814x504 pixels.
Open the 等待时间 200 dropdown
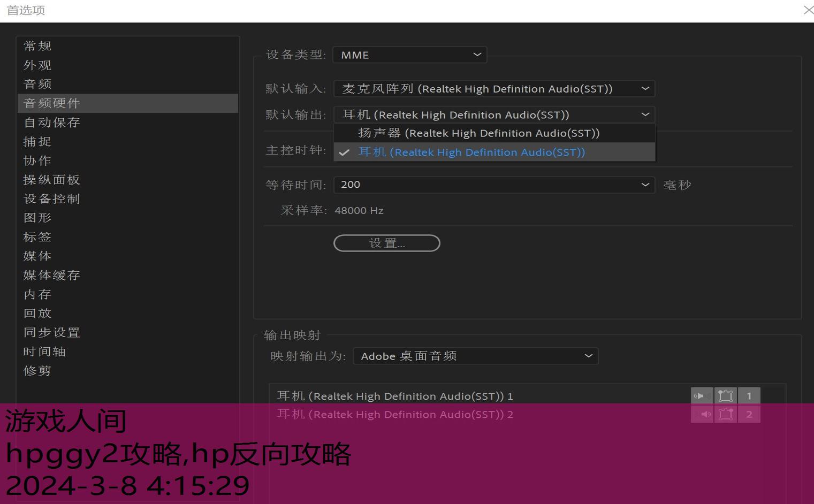pos(495,185)
